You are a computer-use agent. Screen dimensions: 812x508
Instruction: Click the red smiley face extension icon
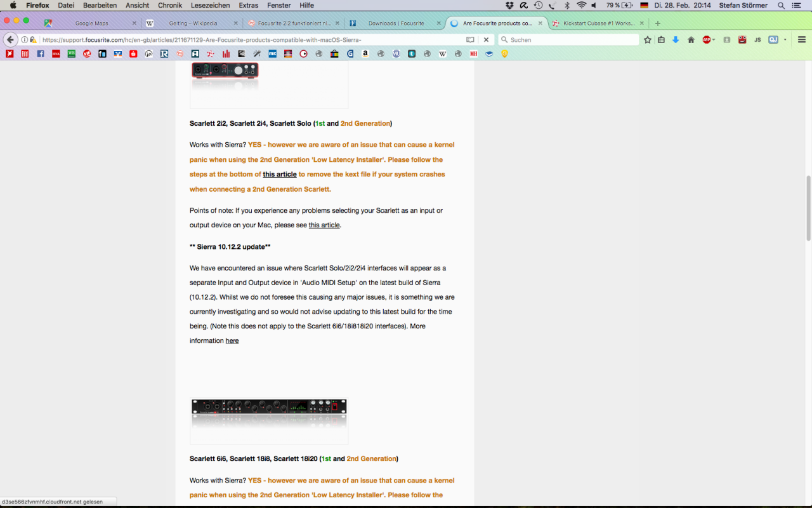(x=742, y=39)
